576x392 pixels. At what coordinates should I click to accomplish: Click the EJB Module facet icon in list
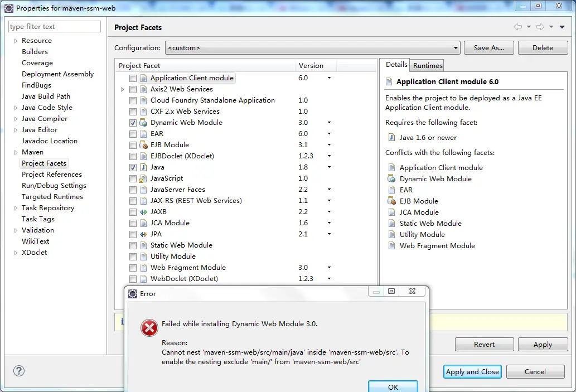[x=143, y=145]
